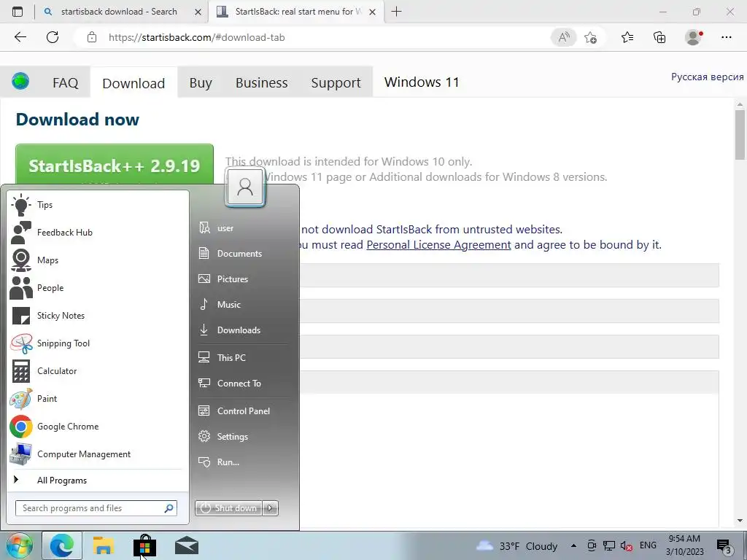Select the Business site tab

[262, 82]
